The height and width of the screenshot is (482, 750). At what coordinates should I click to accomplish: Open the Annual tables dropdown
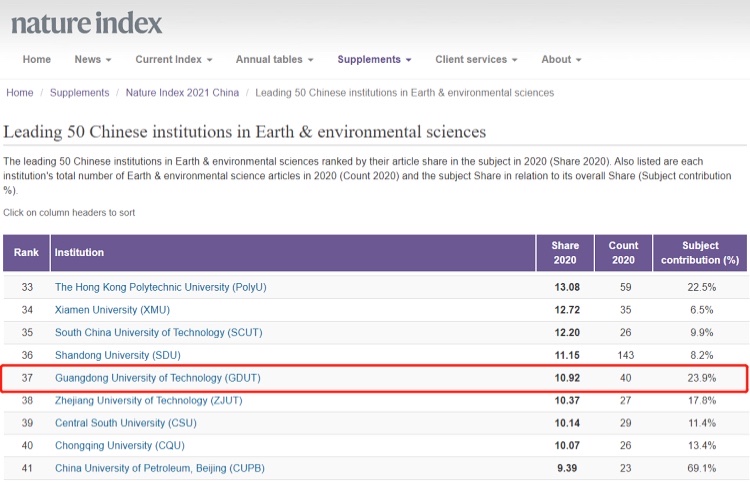pyautogui.click(x=274, y=59)
